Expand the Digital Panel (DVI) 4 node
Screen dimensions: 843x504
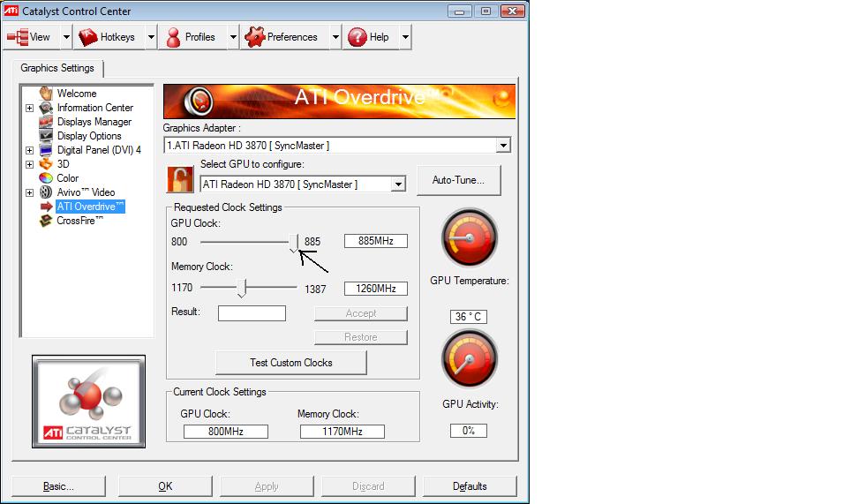point(29,150)
